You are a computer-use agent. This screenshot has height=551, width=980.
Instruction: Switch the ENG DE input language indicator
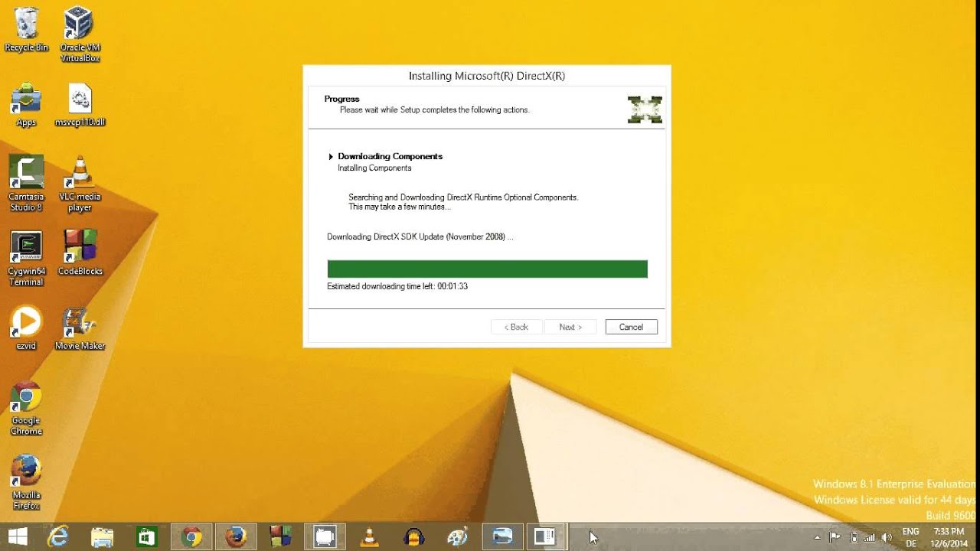(x=910, y=537)
